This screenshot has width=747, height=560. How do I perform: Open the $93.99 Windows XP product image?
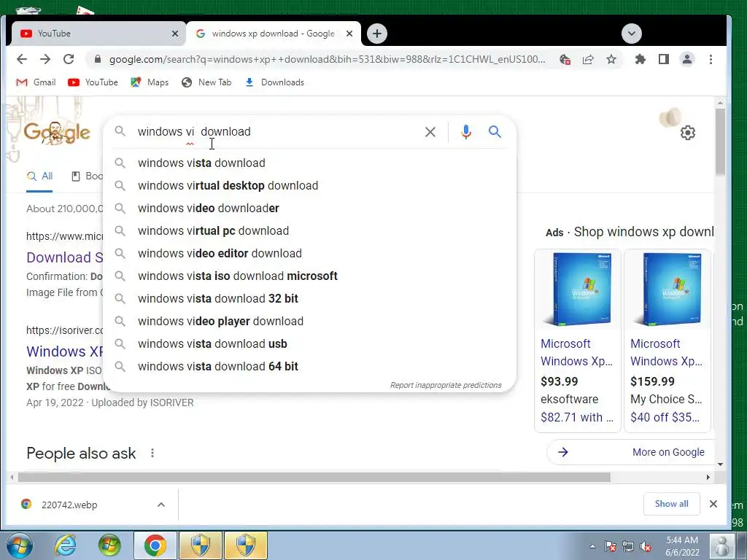tap(578, 289)
